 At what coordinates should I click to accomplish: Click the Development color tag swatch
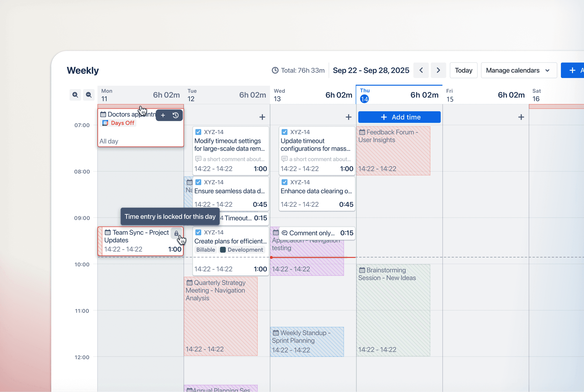click(223, 250)
